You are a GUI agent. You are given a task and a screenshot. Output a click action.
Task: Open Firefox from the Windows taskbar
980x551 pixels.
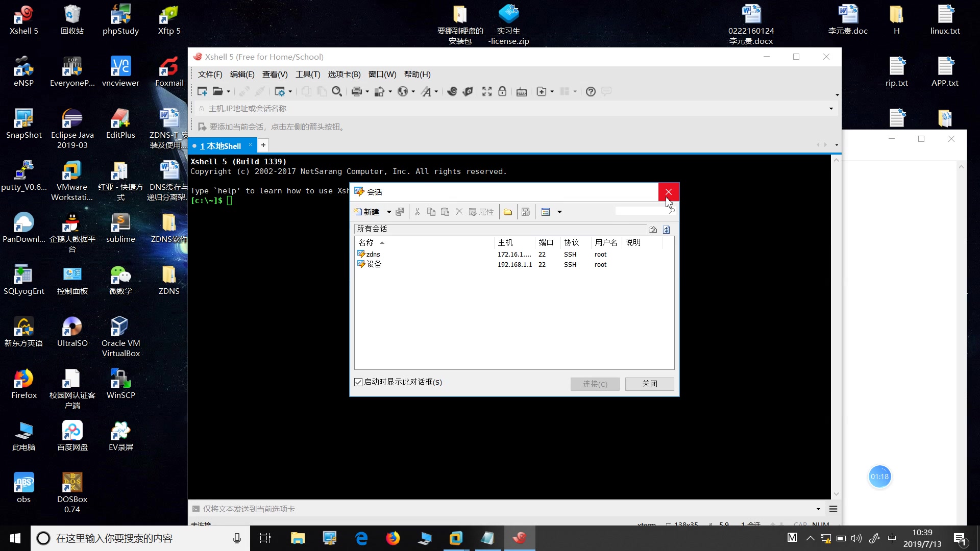click(393, 538)
